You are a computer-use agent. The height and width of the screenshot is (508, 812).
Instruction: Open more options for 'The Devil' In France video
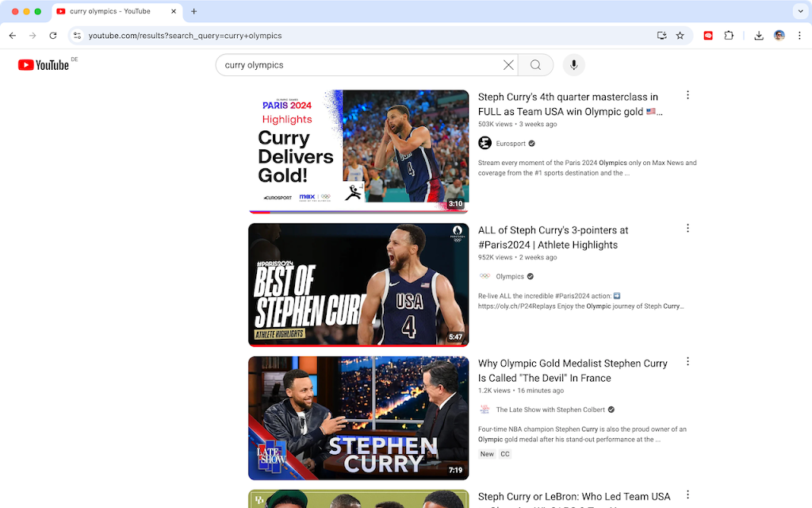688,361
